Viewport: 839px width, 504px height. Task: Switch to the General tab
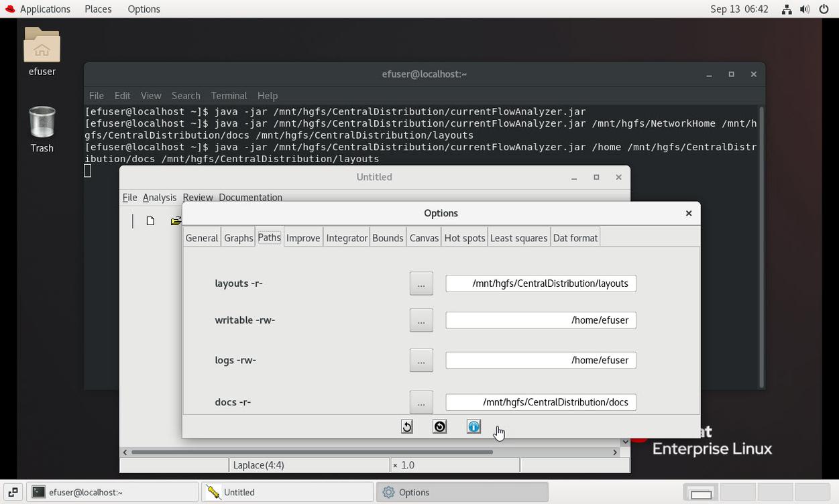(x=202, y=238)
